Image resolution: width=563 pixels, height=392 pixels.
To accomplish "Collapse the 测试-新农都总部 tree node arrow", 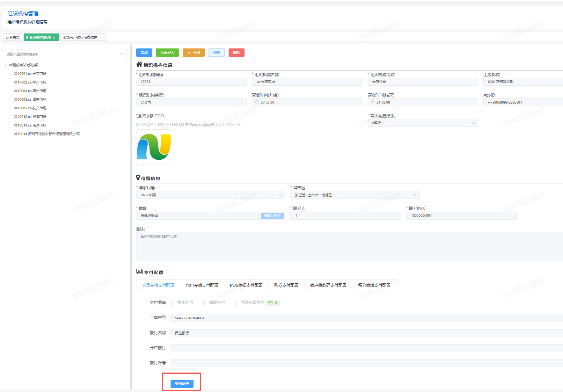I will tap(6, 65).
